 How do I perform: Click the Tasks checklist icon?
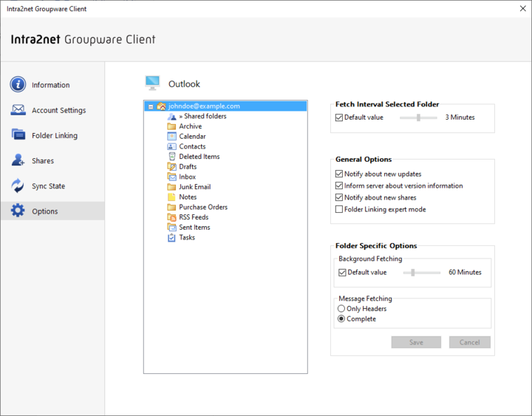point(171,237)
